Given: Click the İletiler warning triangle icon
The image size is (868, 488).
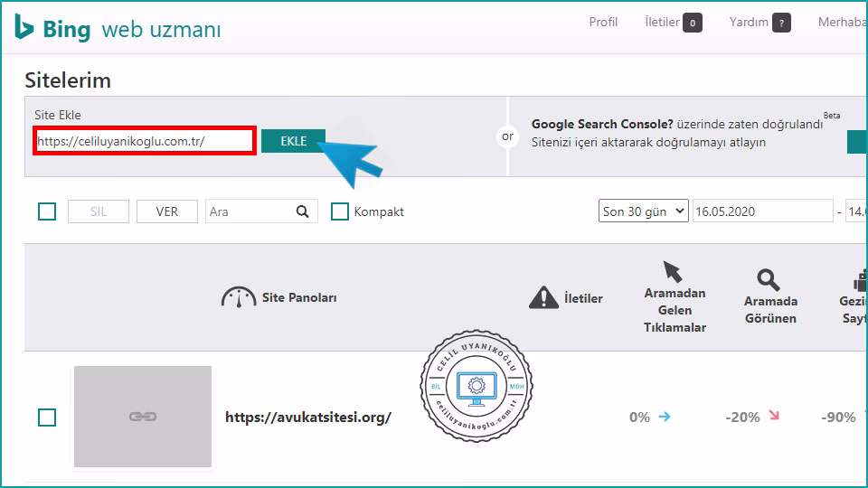Looking at the screenshot, I should pyautogui.click(x=543, y=297).
